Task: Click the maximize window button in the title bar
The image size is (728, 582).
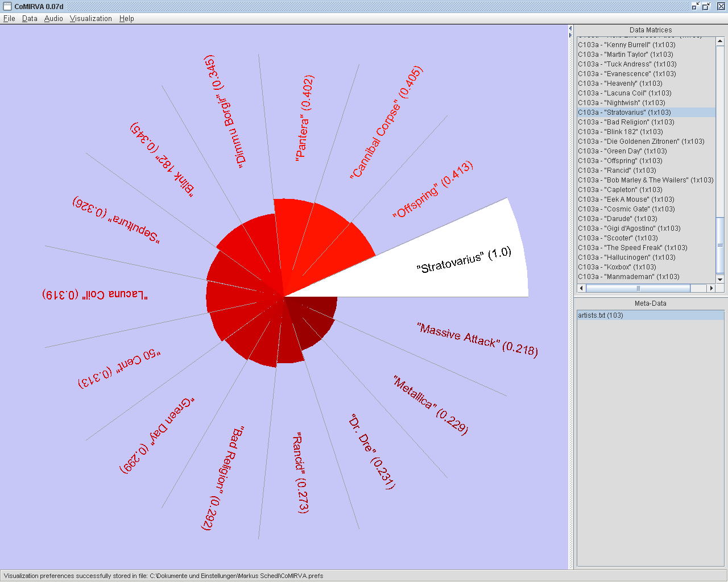Action: tap(706, 6)
